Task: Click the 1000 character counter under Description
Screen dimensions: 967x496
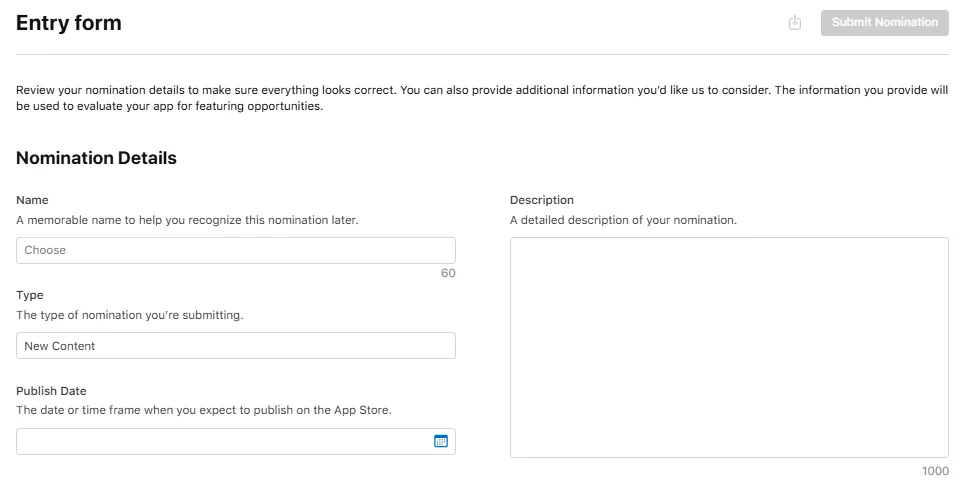Action: point(935,471)
